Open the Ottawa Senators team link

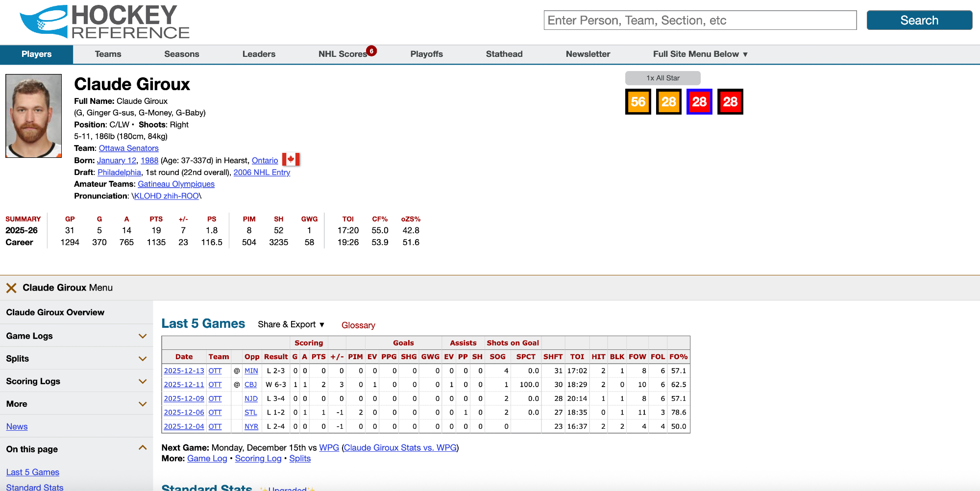128,148
